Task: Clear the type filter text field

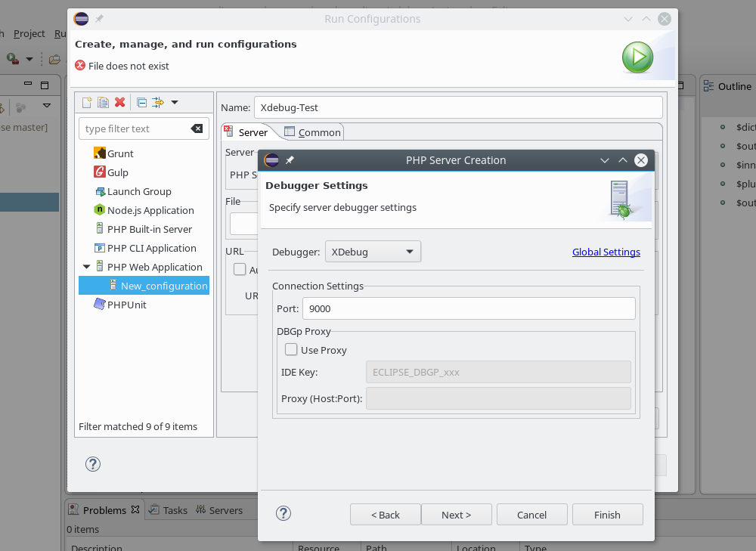Action: click(x=197, y=128)
